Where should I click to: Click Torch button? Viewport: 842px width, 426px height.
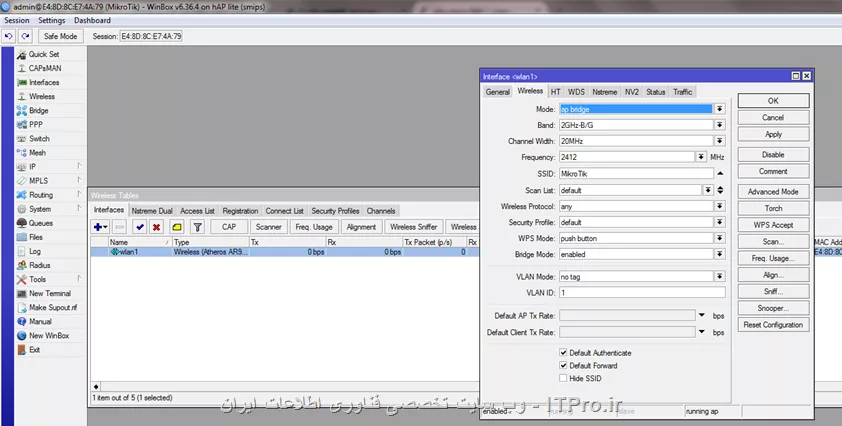pyautogui.click(x=773, y=208)
